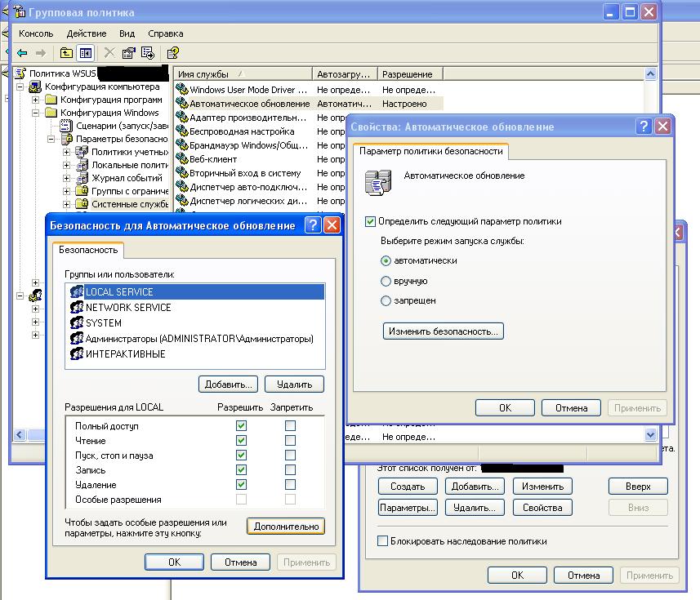
Task: Click the Автоматическое обновление service icon
Action: click(x=181, y=103)
